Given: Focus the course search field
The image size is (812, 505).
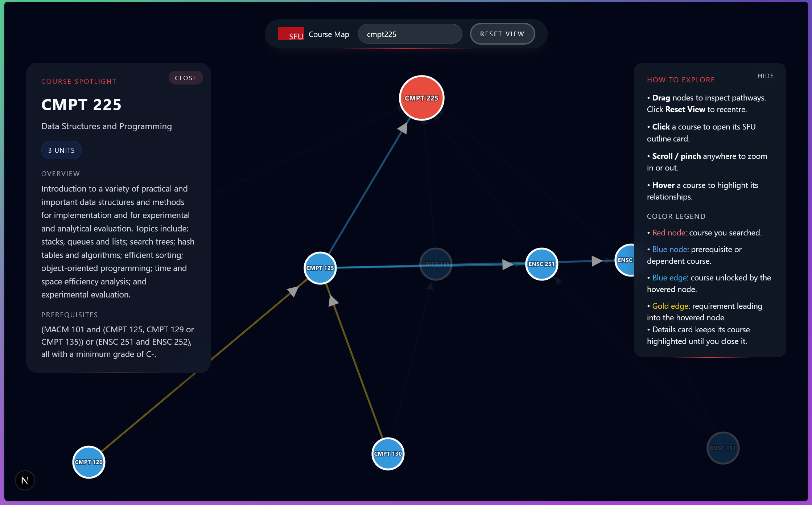Looking at the screenshot, I should pos(410,34).
